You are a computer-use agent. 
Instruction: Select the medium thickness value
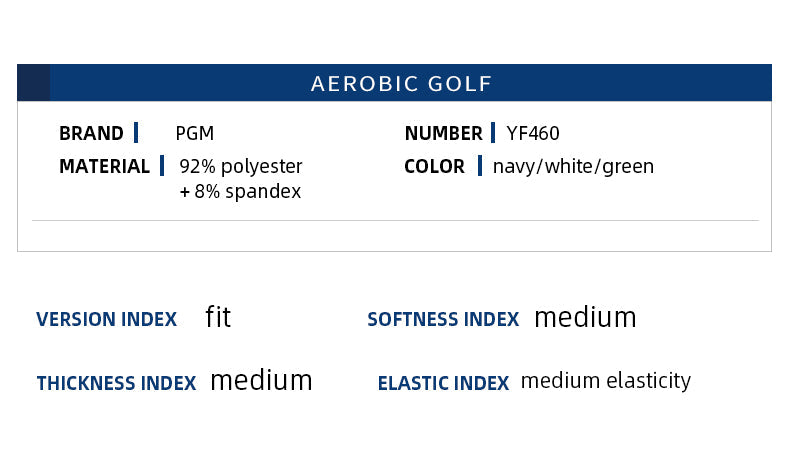coord(261,381)
